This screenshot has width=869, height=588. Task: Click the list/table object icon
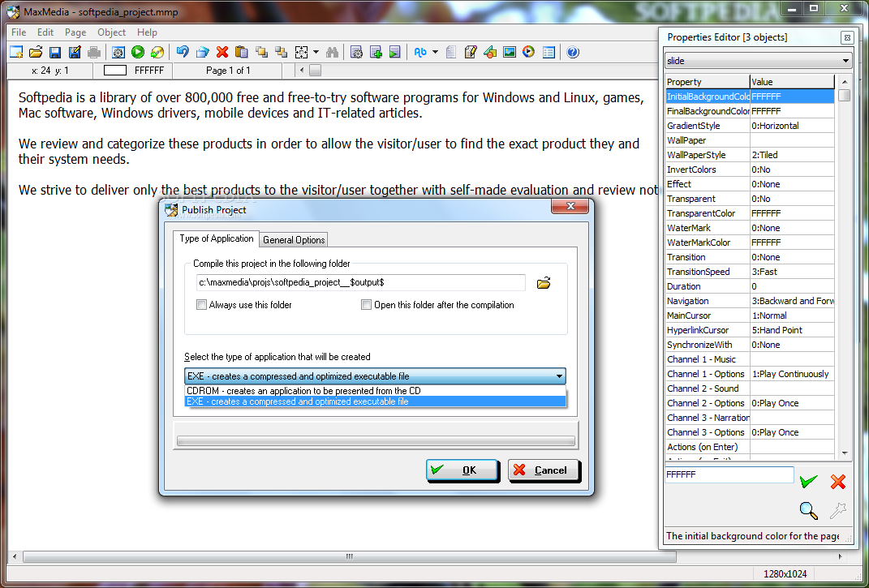click(x=549, y=52)
